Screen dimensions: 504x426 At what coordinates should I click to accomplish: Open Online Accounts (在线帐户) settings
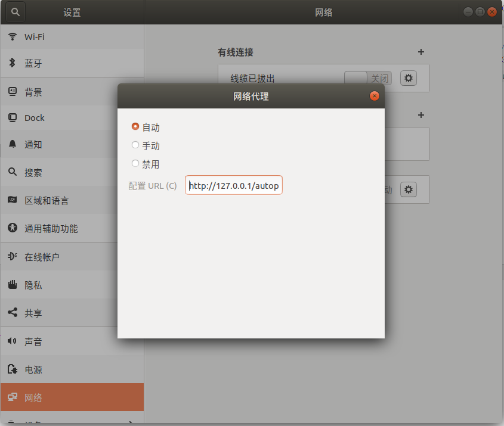coord(72,257)
